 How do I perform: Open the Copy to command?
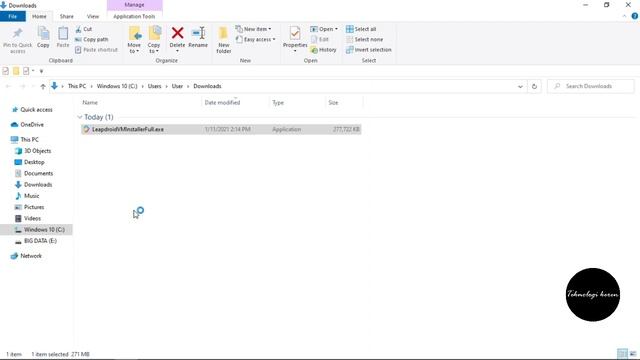pos(154,40)
